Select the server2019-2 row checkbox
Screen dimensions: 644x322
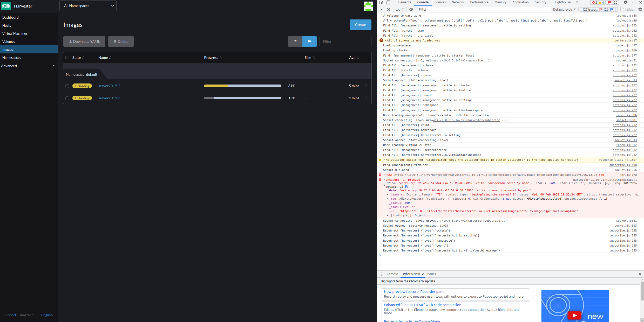pyautogui.click(x=67, y=86)
